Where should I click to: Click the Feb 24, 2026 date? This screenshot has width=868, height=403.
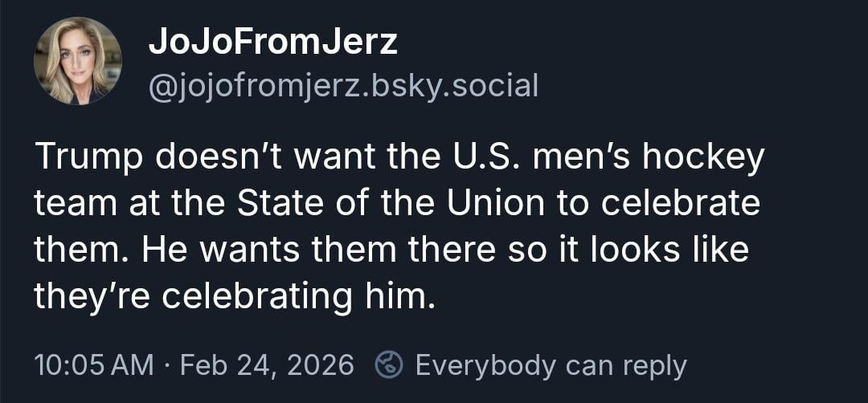point(267,365)
